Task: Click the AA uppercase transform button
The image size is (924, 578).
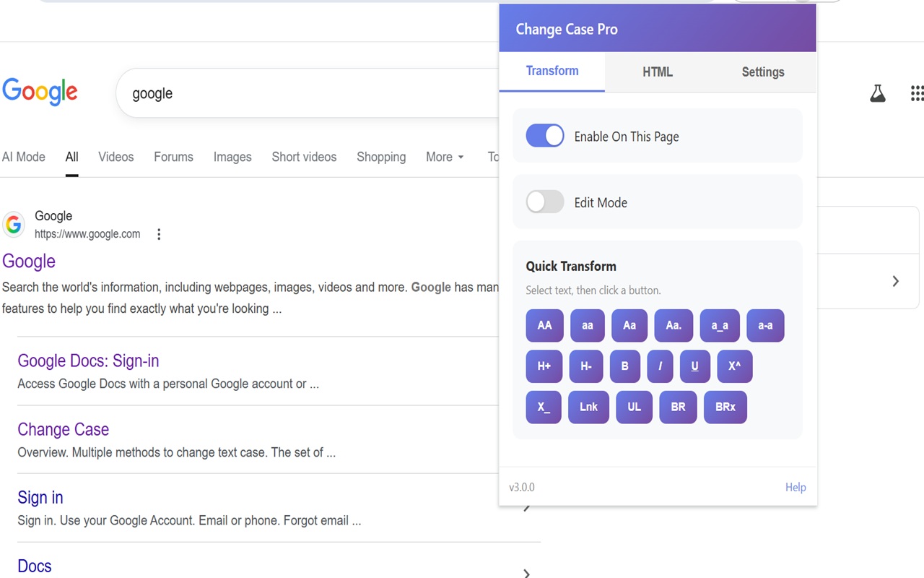Action: tap(544, 325)
